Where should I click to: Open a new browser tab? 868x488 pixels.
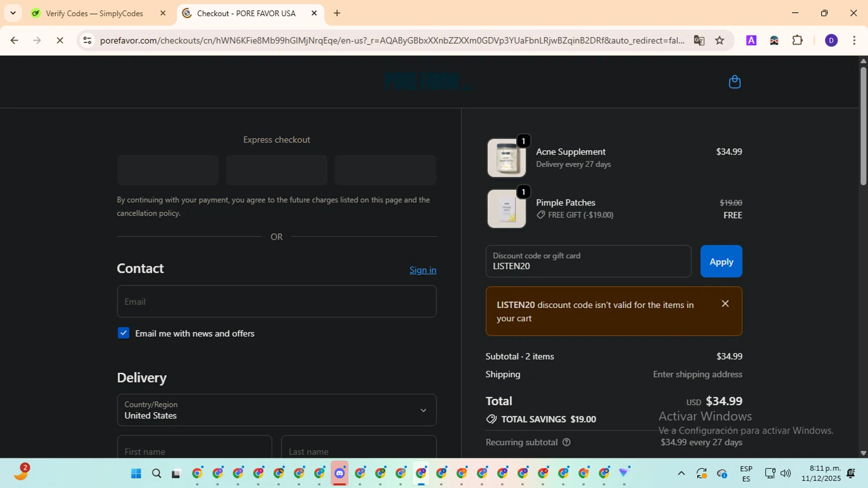(x=337, y=13)
